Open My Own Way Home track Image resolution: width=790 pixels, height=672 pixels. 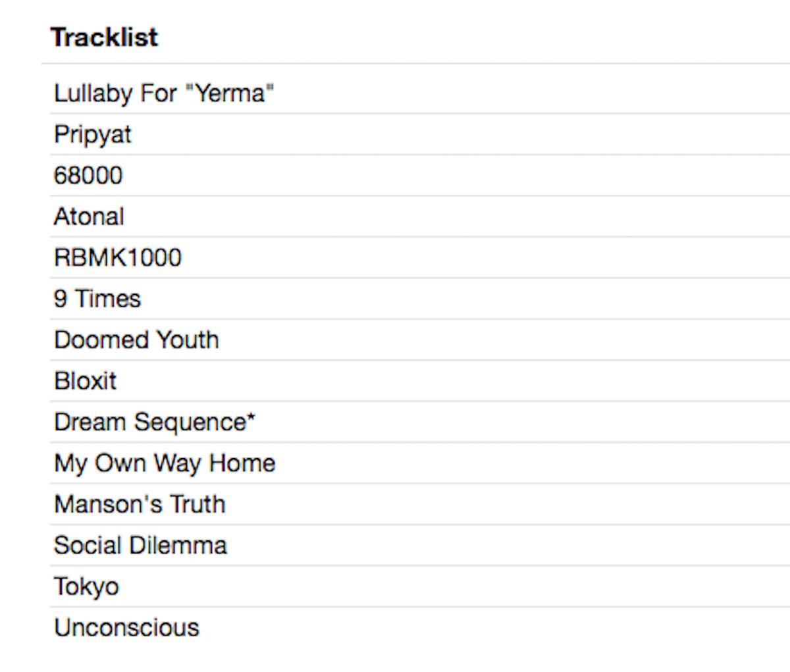click(x=165, y=463)
